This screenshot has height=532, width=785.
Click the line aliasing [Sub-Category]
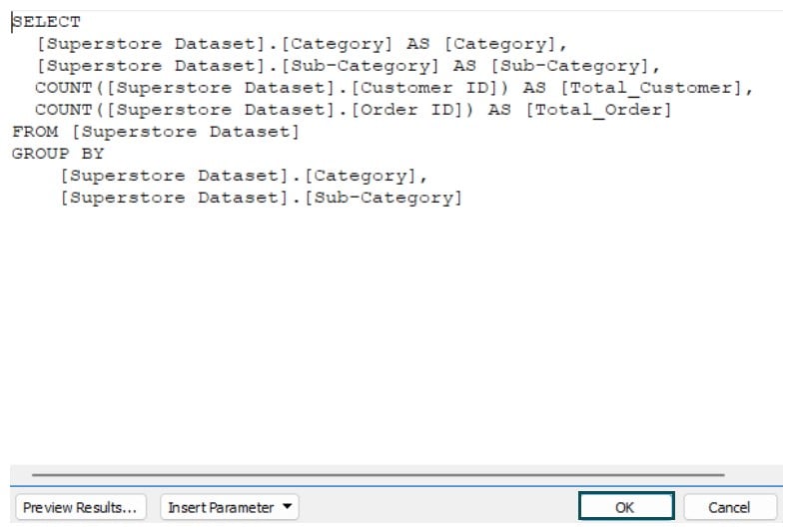point(349,66)
